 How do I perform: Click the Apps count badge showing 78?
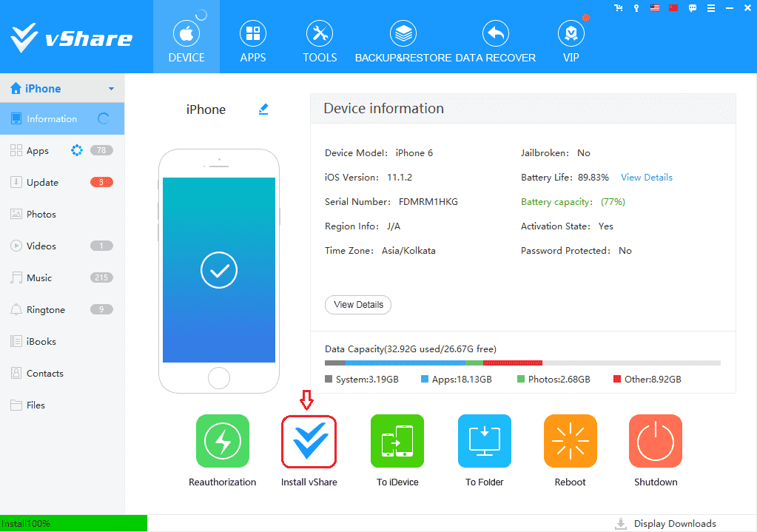(101, 150)
